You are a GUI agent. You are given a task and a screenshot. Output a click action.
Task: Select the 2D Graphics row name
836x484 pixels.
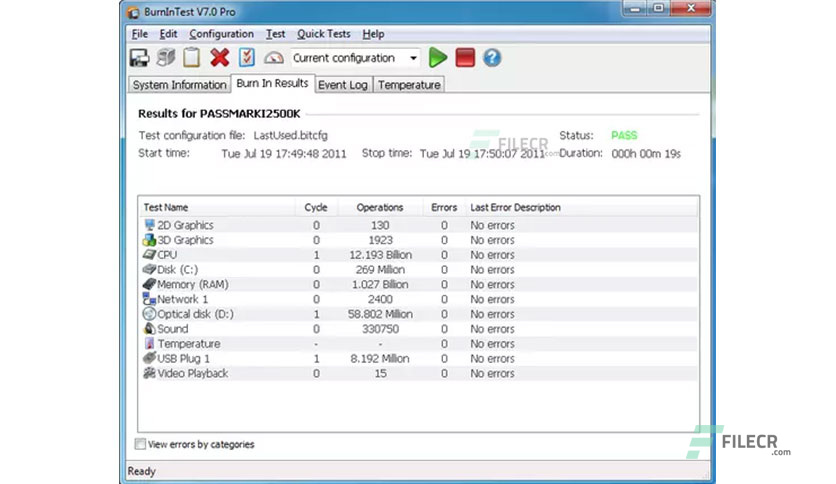point(185,225)
